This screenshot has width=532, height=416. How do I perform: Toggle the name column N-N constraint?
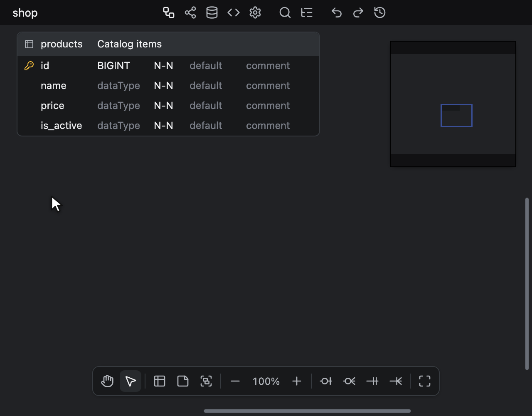[163, 86]
